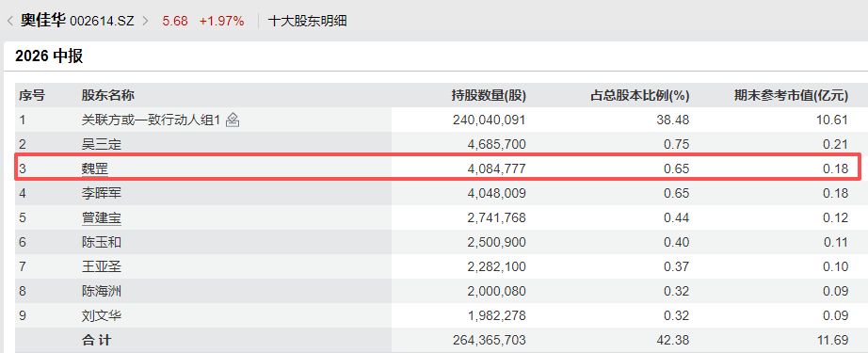Click report period heading 2026 中报
Image resolution: width=868 pixels, height=353 pixels.
coord(49,56)
